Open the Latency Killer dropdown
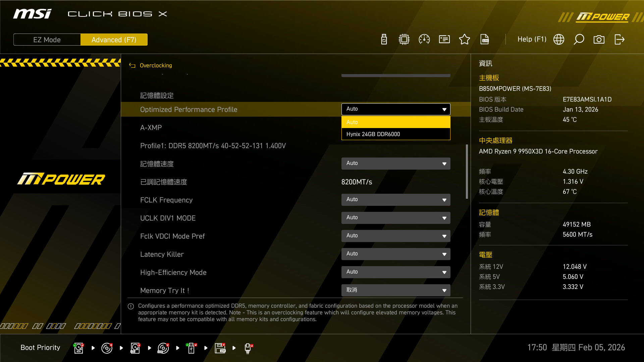 tap(396, 254)
